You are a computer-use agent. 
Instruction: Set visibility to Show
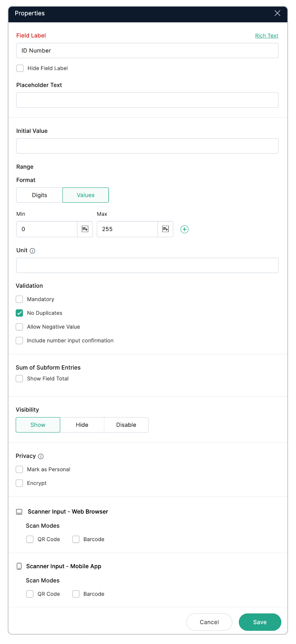click(38, 425)
